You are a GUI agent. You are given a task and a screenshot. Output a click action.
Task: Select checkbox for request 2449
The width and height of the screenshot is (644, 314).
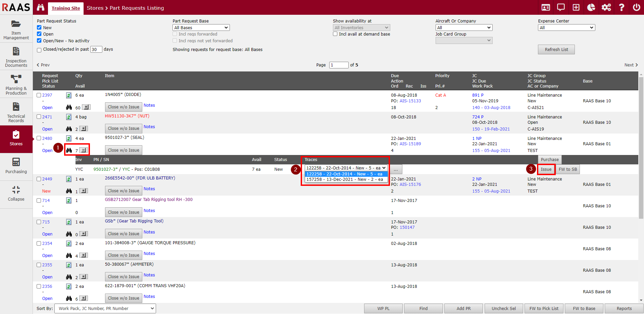[x=39, y=179]
